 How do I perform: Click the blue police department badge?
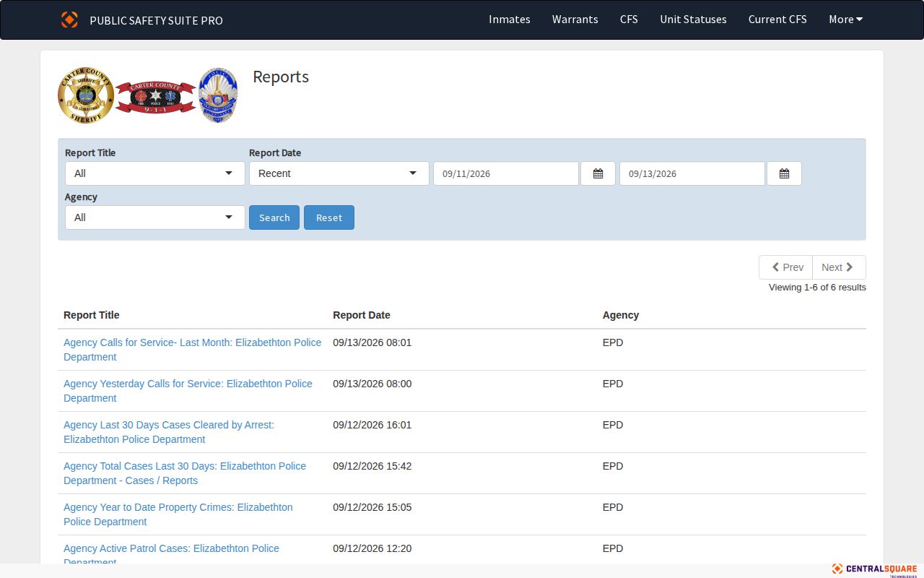(217, 95)
